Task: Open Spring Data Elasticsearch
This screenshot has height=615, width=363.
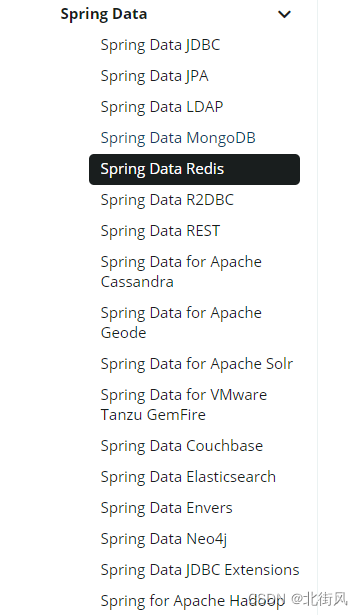Action: coord(188,477)
